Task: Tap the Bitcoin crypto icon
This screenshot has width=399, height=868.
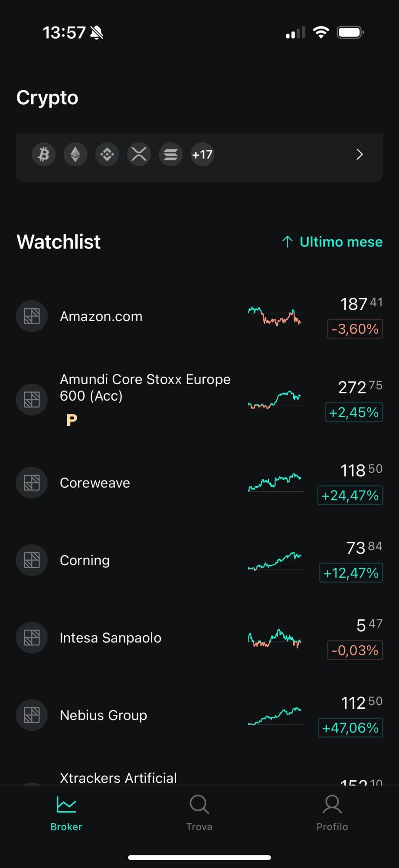Action: pos(43,155)
